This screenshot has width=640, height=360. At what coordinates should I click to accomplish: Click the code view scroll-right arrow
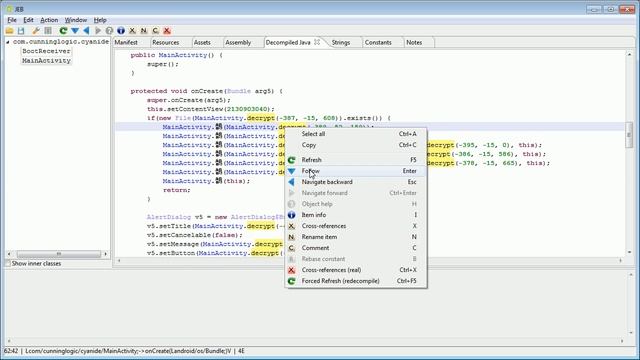(x=620, y=260)
